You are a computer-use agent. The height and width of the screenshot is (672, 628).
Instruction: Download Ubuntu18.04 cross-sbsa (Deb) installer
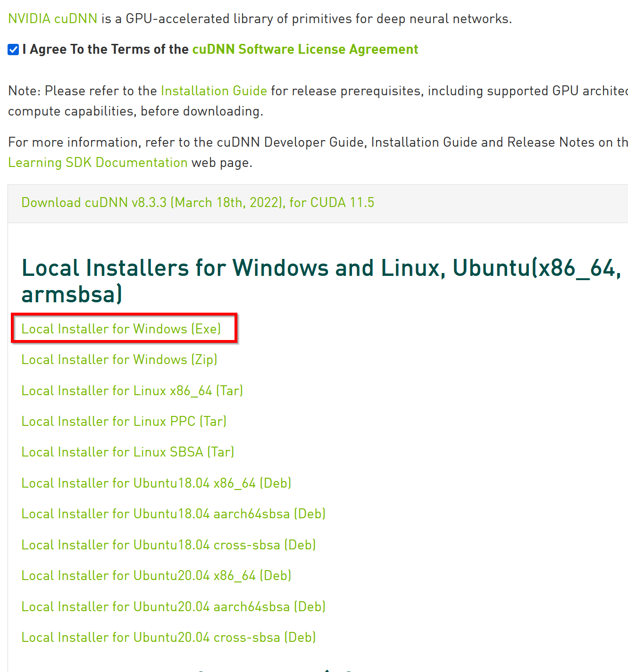click(x=168, y=545)
